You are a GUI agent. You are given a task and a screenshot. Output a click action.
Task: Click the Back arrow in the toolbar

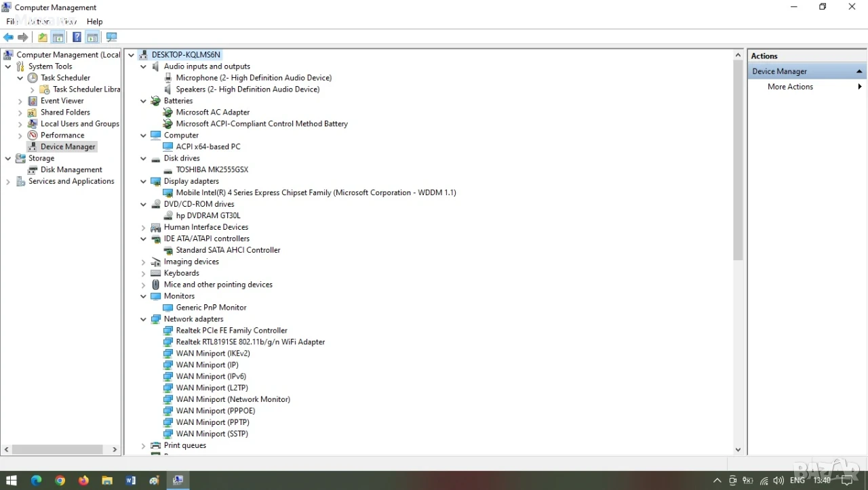click(8, 37)
